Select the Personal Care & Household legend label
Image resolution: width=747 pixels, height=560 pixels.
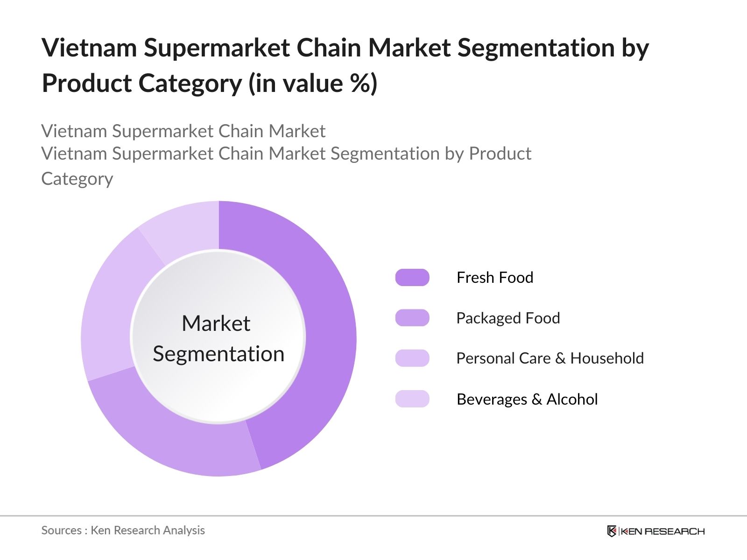[550, 358]
